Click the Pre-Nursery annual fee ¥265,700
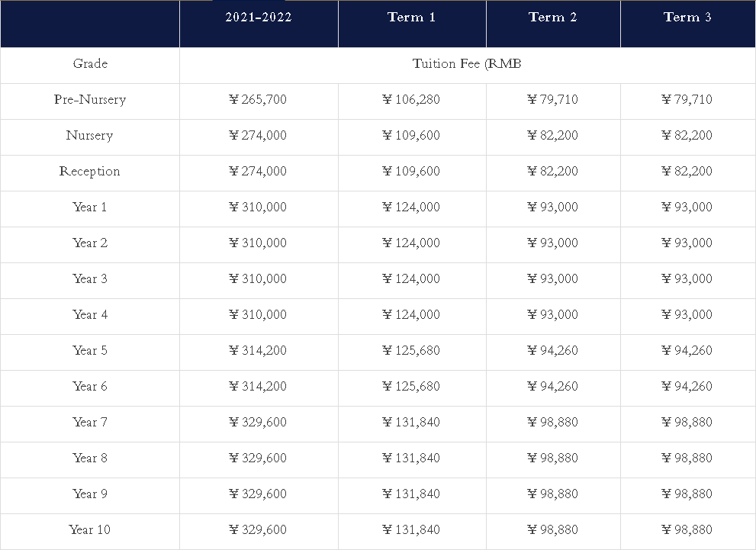The width and height of the screenshot is (756, 550). pos(258,100)
